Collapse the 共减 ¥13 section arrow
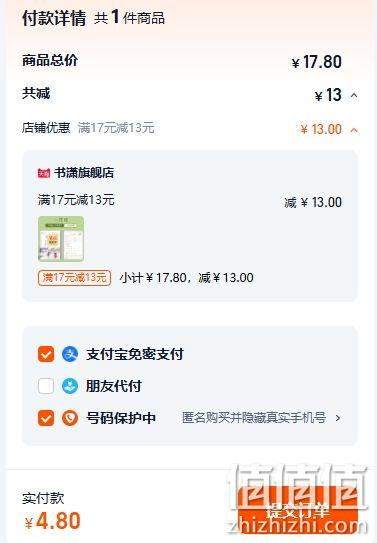This screenshot has height=543, width=377. click(x=354, y=95)
